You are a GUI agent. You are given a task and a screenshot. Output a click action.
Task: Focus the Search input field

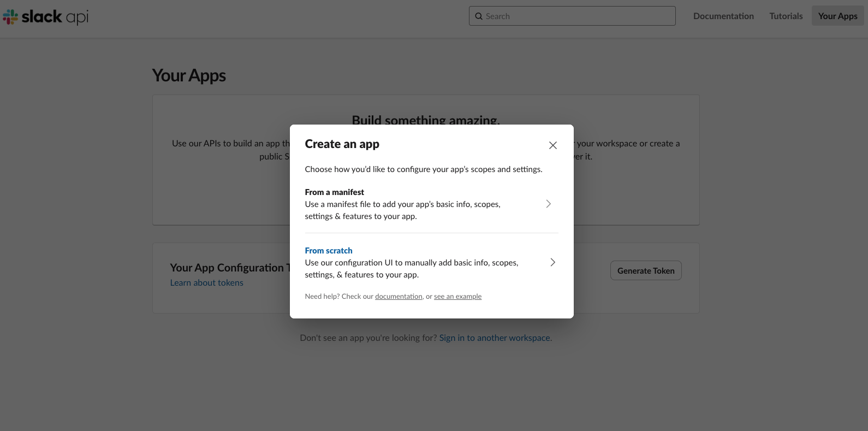pos(572,16)
